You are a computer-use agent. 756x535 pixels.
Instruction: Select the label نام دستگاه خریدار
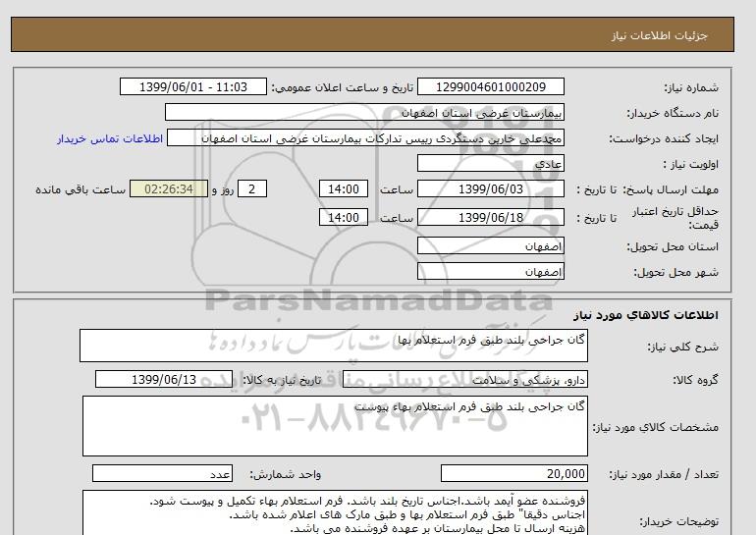coord(673,113)
